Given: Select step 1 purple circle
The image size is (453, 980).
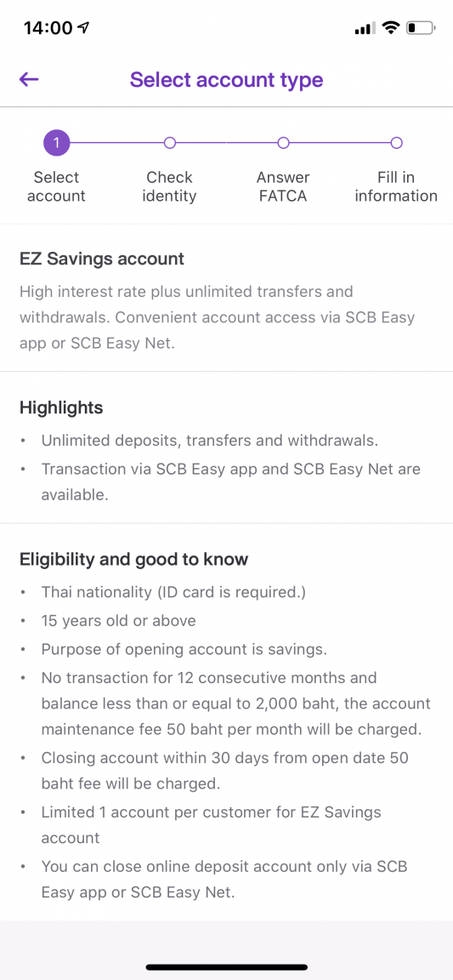Looking at the screenshot, I should pyautogui.click(x=56, y=143).
